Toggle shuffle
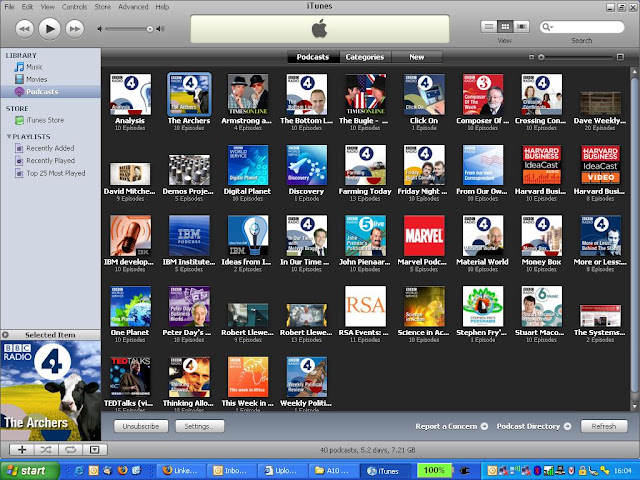This screenshot has height=480, width=640. (x=46, y=450)
